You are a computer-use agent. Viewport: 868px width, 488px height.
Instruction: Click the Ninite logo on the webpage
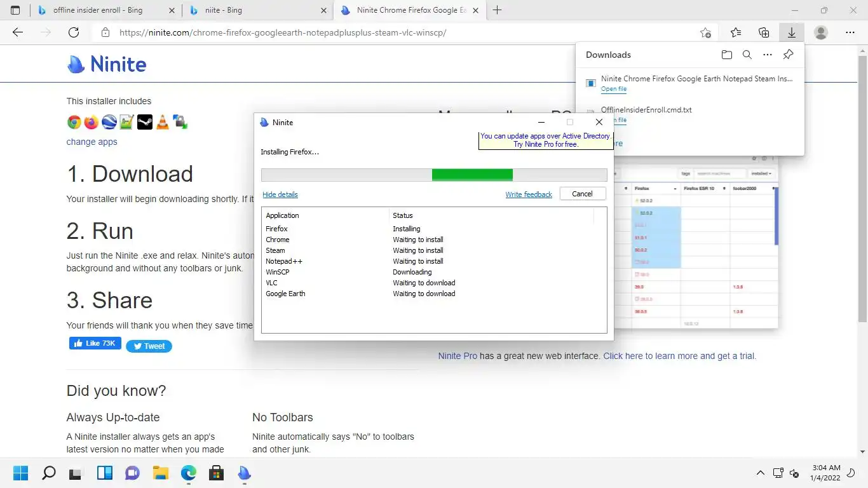[x=107, y=64]
